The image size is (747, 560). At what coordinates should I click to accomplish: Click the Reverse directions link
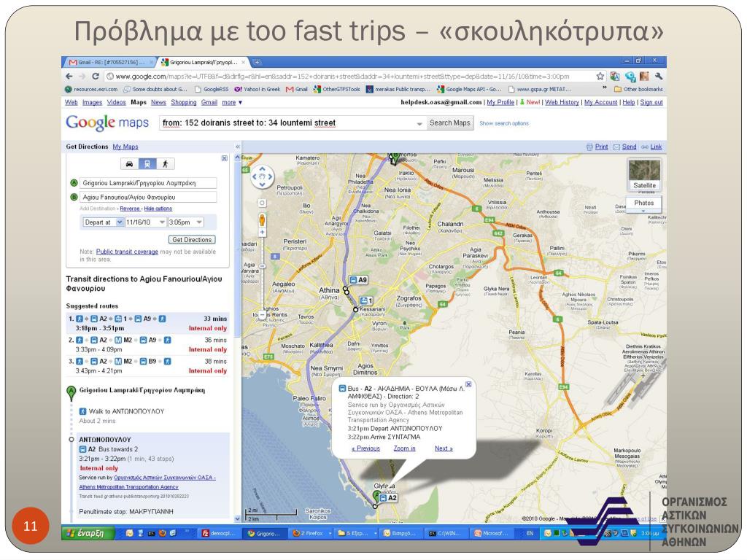[130, 209]
